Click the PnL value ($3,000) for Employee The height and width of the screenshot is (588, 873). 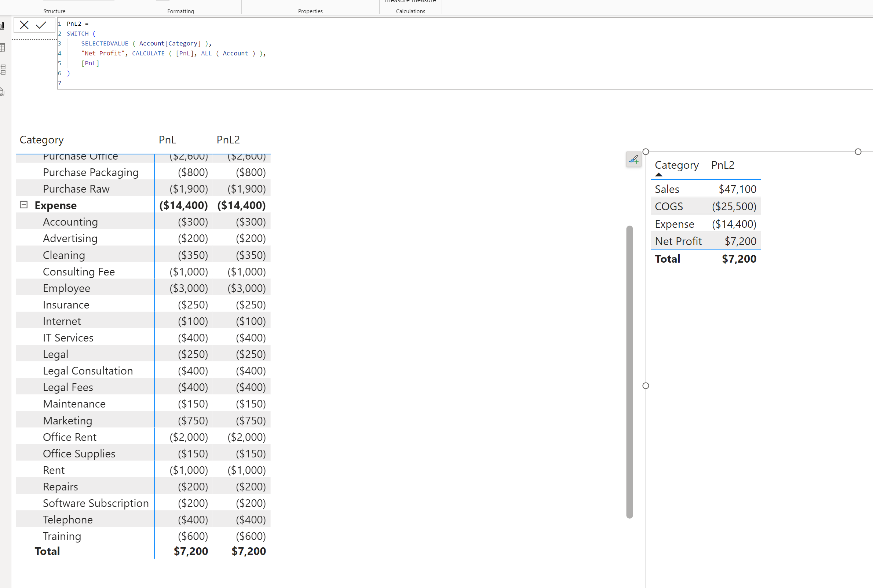tap(189, 288)
